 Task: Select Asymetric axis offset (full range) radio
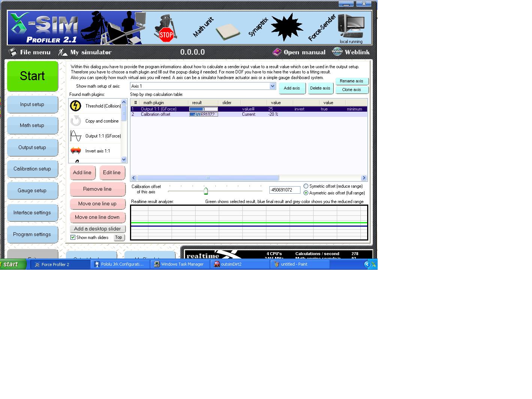(x=306, y=193)
